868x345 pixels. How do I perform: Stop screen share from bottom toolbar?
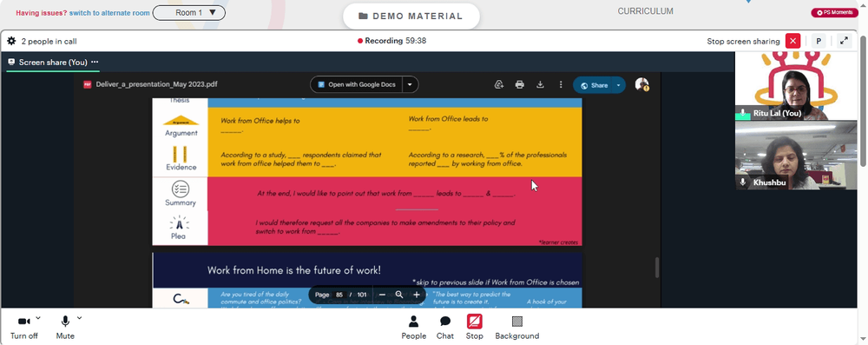point(475,328)
